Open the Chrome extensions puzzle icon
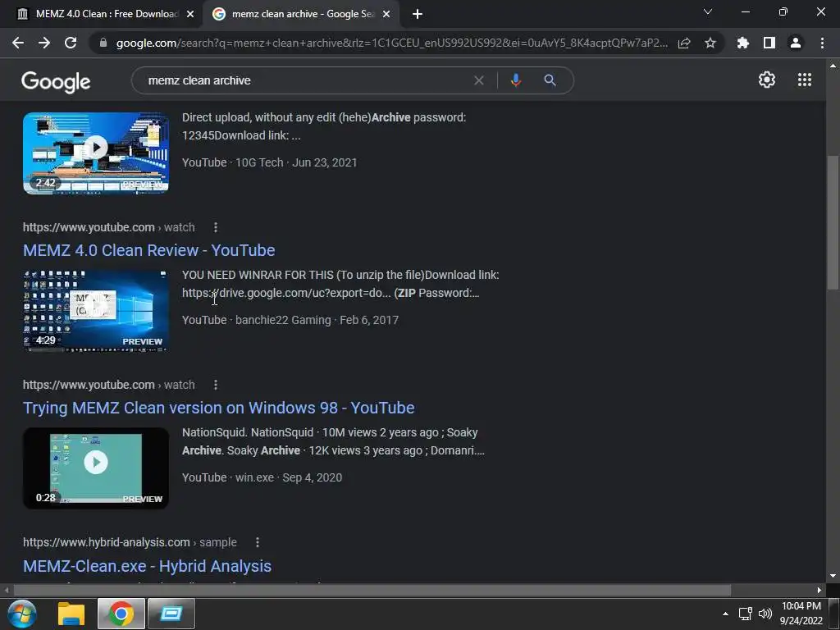The height and width of the screenshot is (630, 840). click(x=743, y=43)
